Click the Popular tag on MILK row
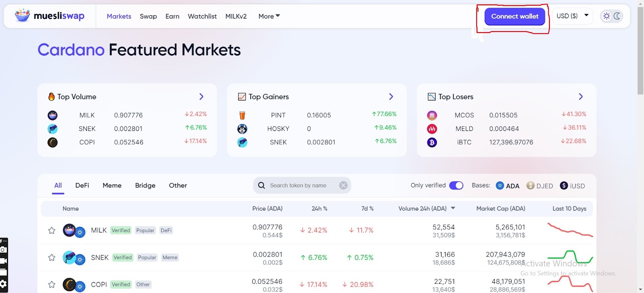Viewport: 644px width, 293px height. [145, 231]
